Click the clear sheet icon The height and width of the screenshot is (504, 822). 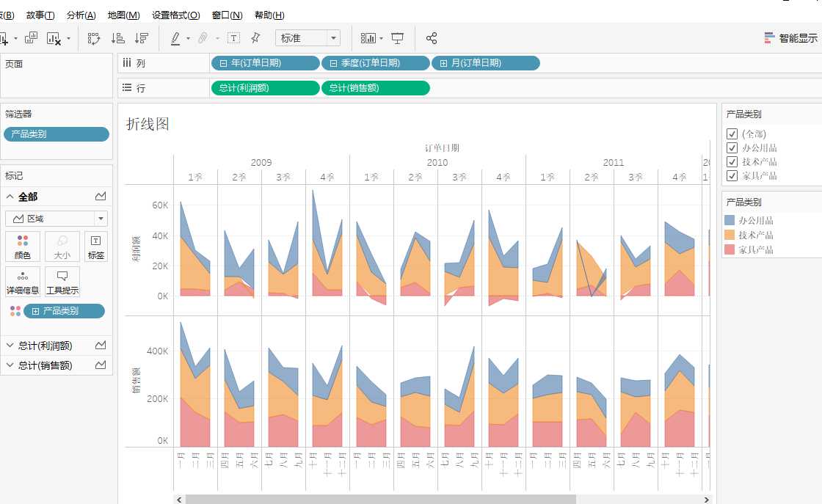tap(54, 38)
